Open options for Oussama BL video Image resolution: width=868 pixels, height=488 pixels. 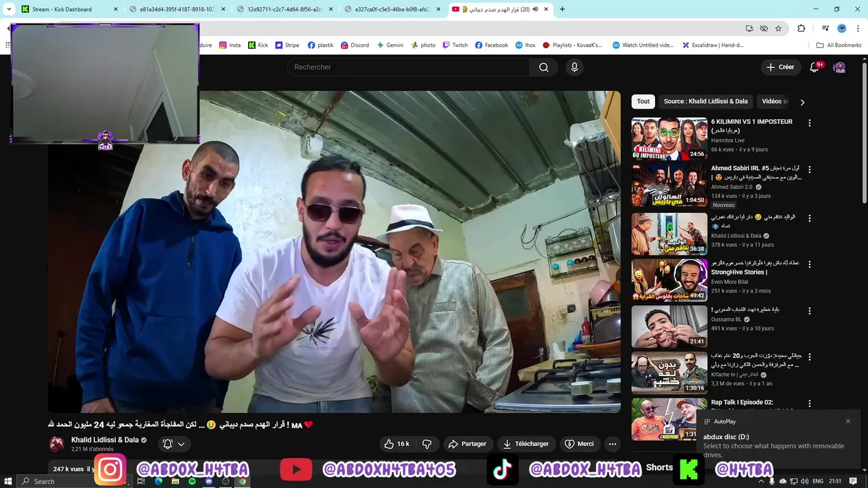click(809, 310)
